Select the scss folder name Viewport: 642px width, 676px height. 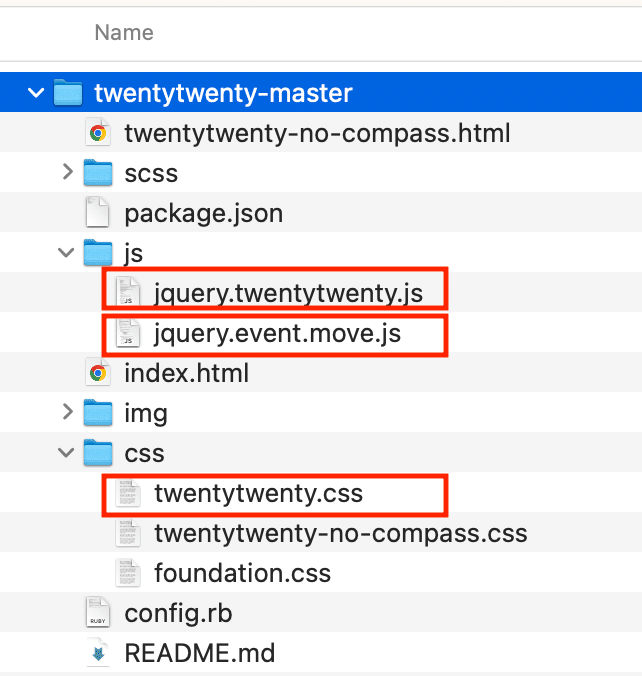151,173
